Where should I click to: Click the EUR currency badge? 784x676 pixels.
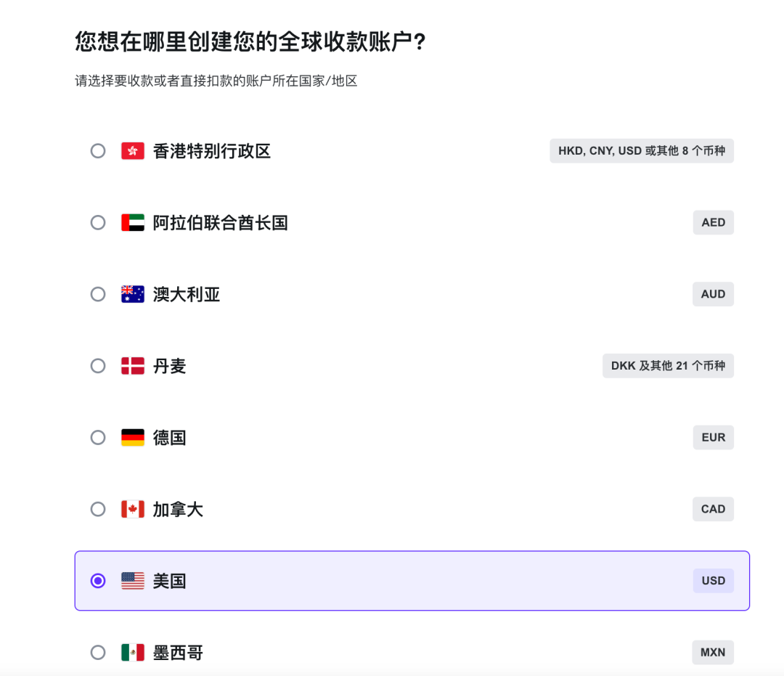[713, 437]
